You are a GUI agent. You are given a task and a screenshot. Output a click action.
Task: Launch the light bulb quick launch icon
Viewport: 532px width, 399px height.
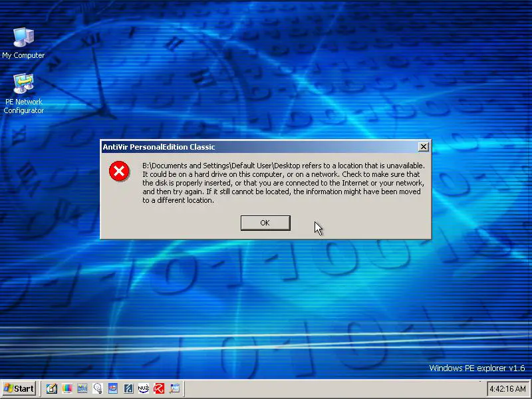point(98,388)
